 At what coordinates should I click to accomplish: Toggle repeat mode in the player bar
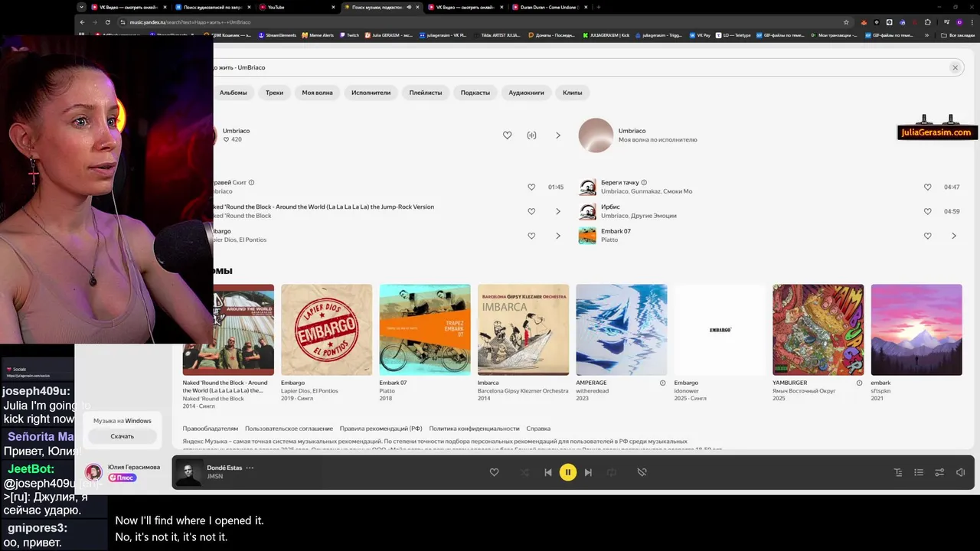pos(611,472)
